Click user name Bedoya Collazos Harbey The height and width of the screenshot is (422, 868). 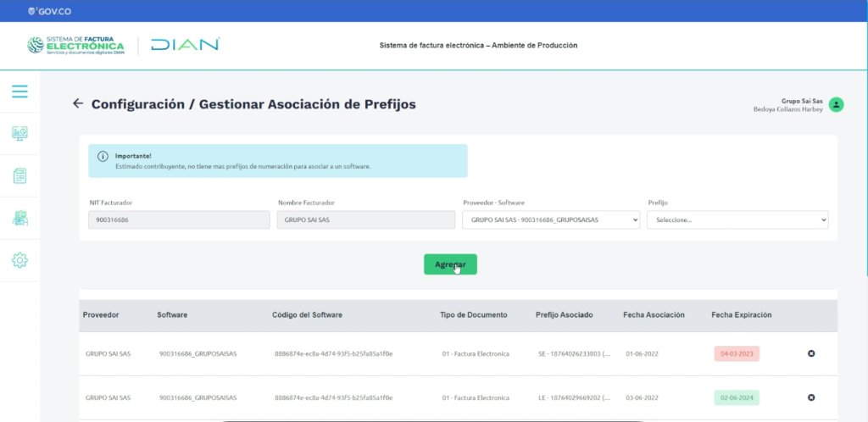787,109
